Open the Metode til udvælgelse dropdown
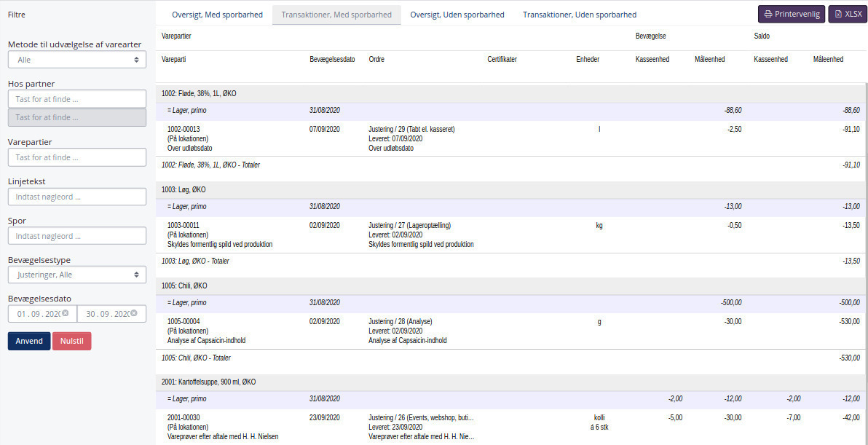868x445 pixels. pyautogui.click(x=77, y=60)
